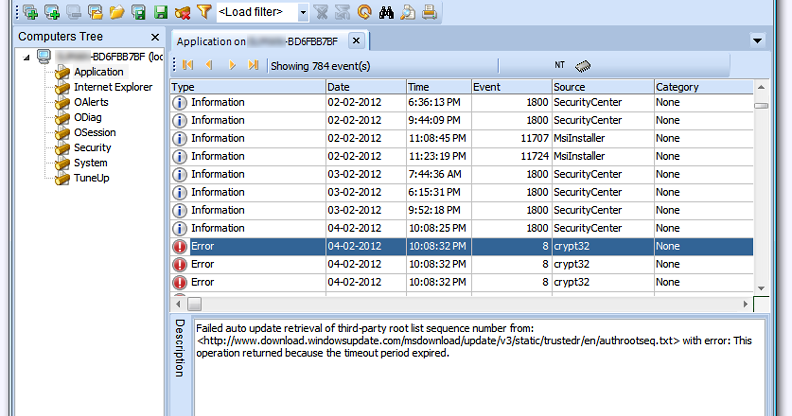Viewport: 792px width, 416px height.
Task: Click the NT memory chip icon
Action: pos(582,66)
